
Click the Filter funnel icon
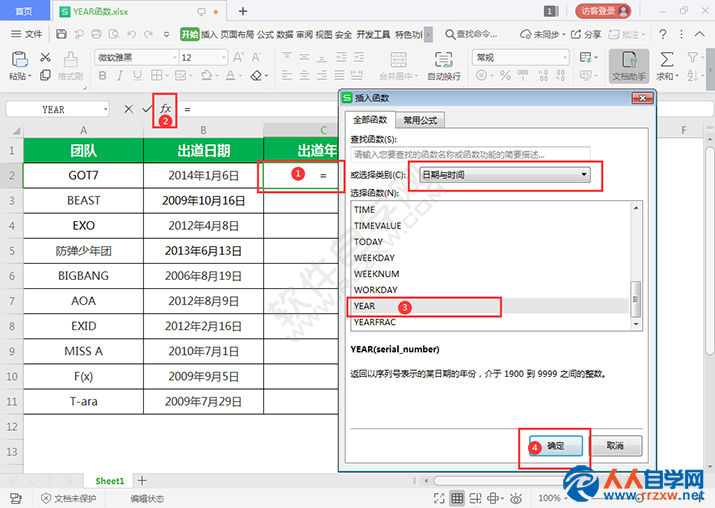[x=693, y=57]
